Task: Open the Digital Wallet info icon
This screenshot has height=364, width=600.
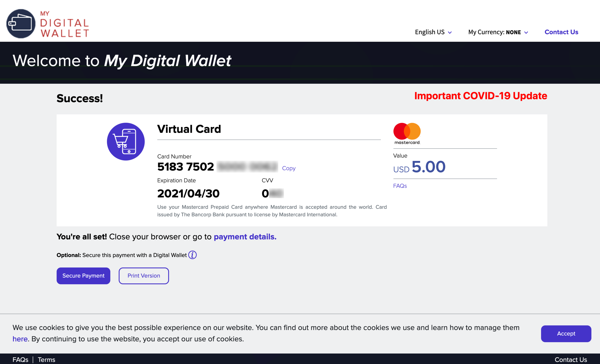Action: pyautogui.click(x=192, y=255)
